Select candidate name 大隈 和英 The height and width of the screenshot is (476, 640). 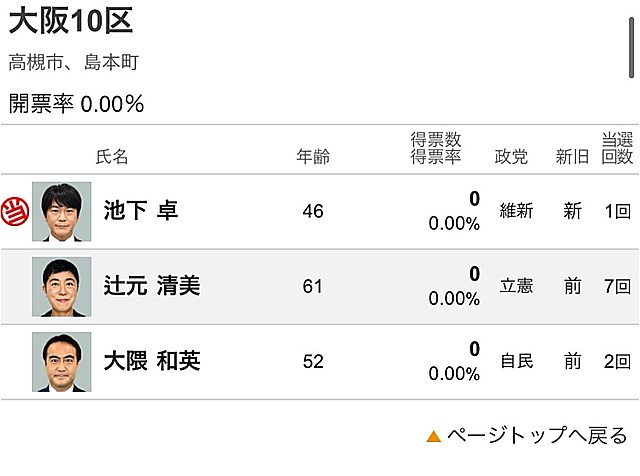coord(152,361)
